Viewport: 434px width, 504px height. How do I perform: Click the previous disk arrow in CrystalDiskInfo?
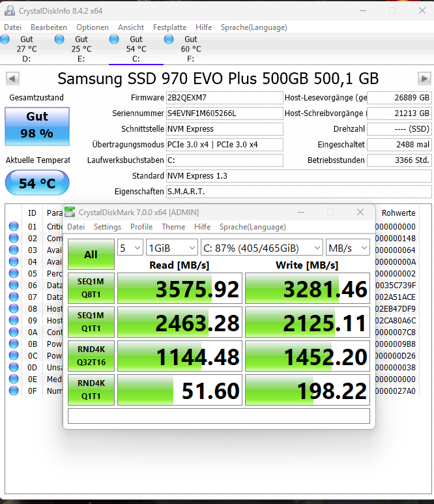click(12, 79)
